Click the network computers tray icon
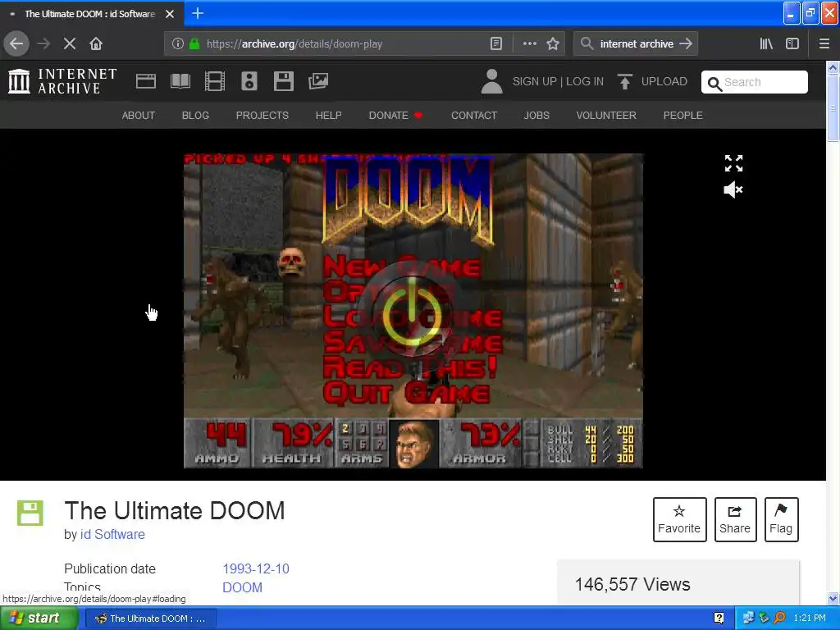This screenshot has height=630, width=840. point(748,619)
